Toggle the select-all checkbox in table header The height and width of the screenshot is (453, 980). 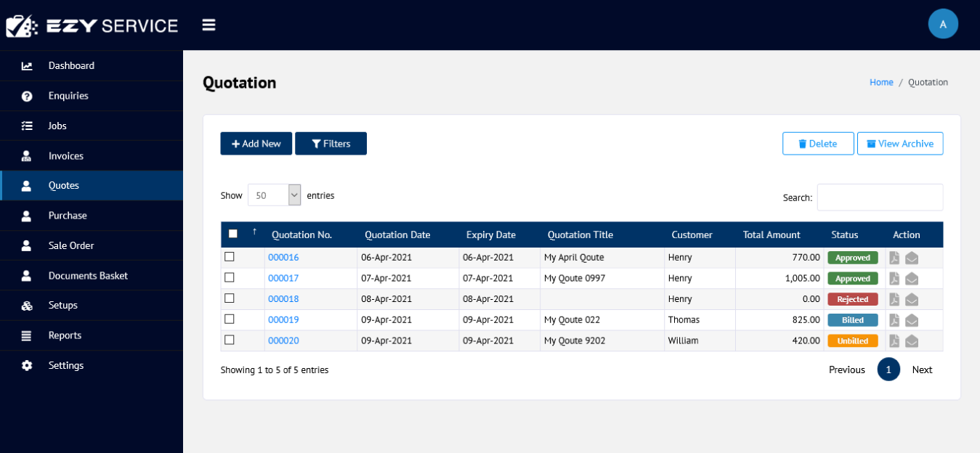pos(232,234)
